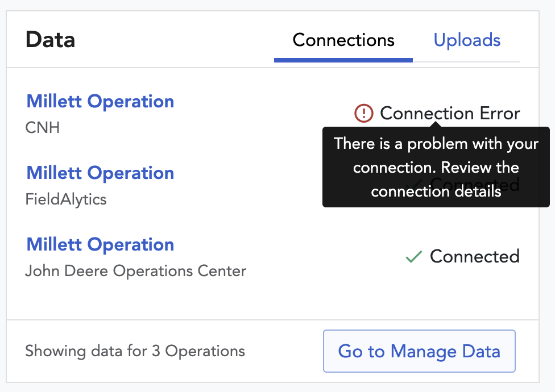Click the Connected status for John Deere
555x392 pixels.
(x=475, y=256)
